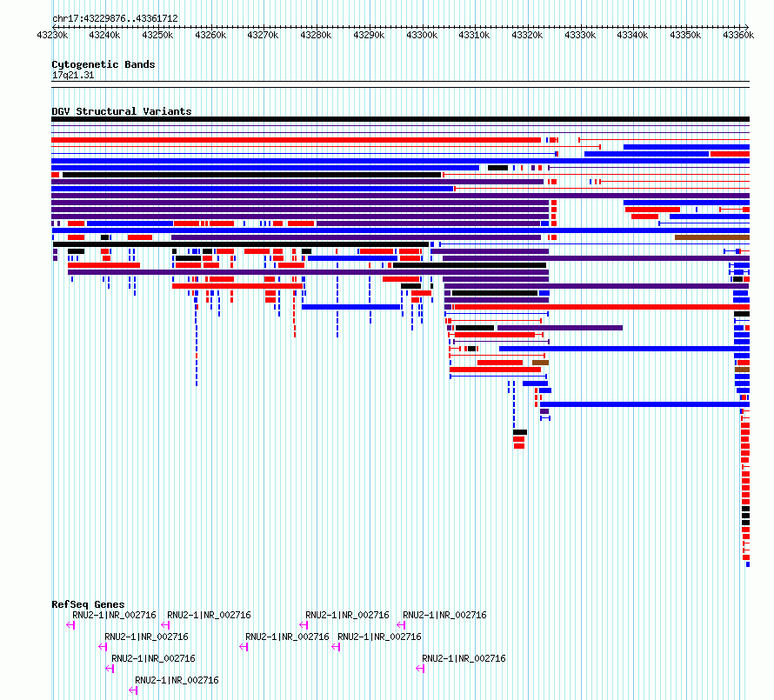Select the long brown DGV variant bar
Image resolution: width=774 pixels, height=700 pixels.
pos(711,237)
